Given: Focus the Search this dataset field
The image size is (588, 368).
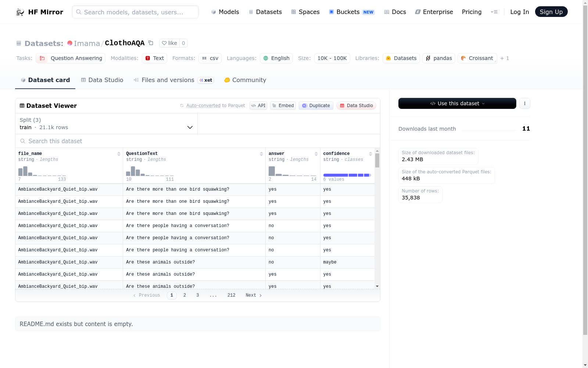Looking at the screenshot, I should click(x=198, y=141).
